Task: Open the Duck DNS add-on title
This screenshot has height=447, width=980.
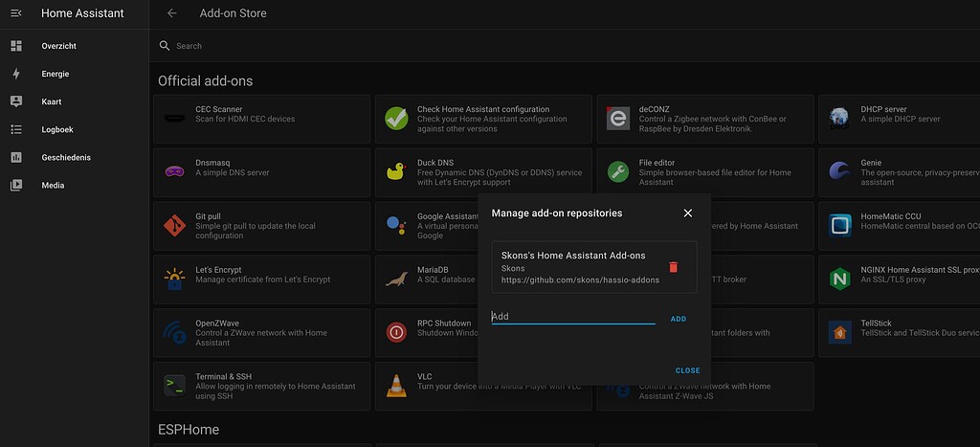Action: point(435,163)
